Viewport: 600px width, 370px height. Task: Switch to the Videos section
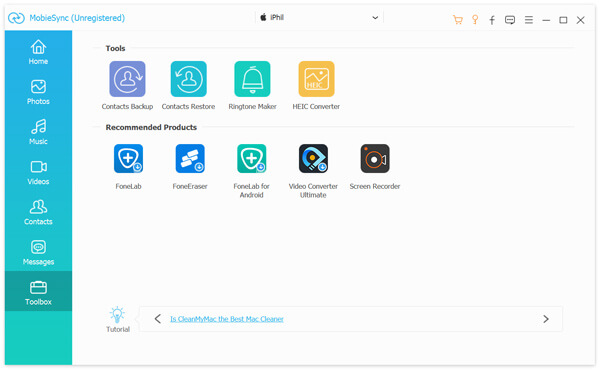pyautogui.click(x=38, y=173)
